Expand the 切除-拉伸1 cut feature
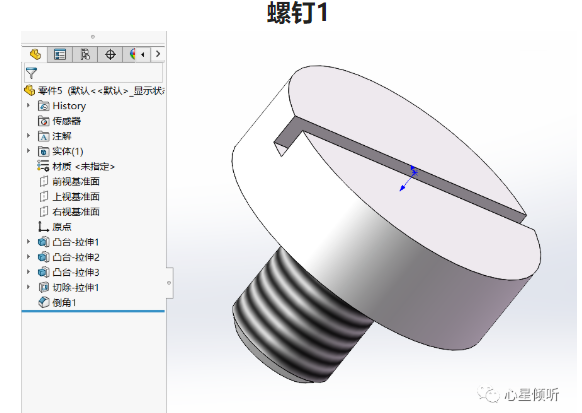Screen dimensions: 582x413 pos(28,287)
